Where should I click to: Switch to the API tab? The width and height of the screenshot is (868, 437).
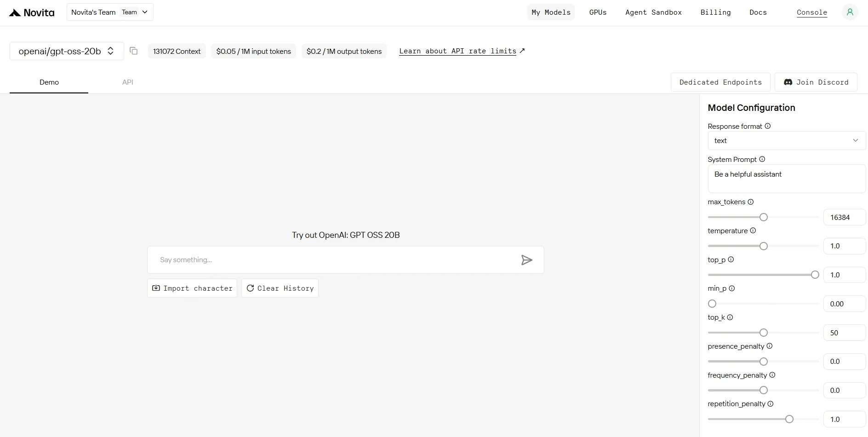pyautogui.click(x=128, y=82)
